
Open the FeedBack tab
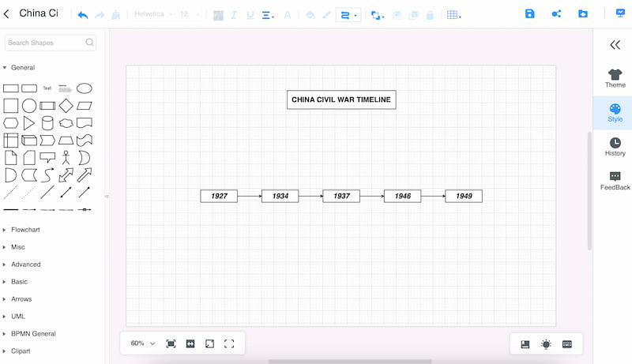click(615, 181)
